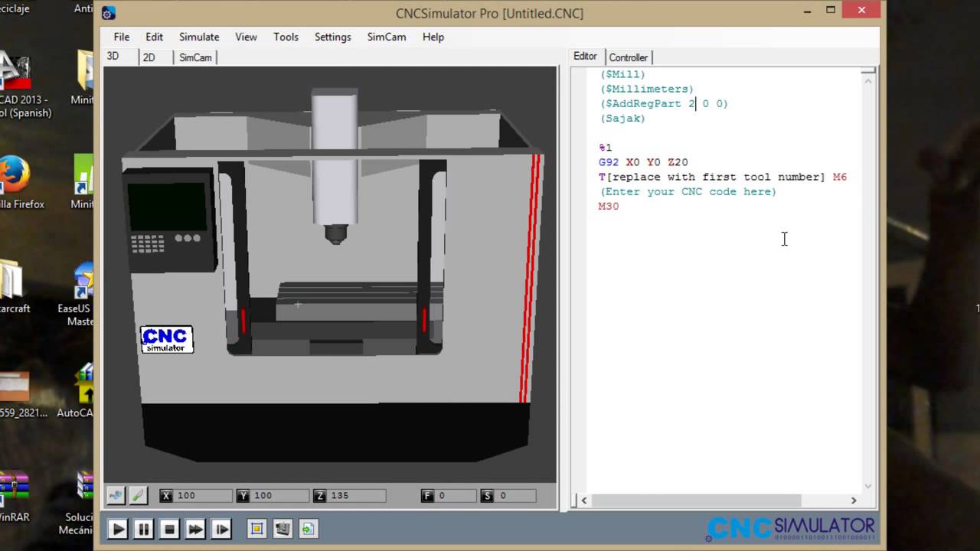980x551 pixels.
Task: Open the View menu
Action: click(x=246, y=37)
